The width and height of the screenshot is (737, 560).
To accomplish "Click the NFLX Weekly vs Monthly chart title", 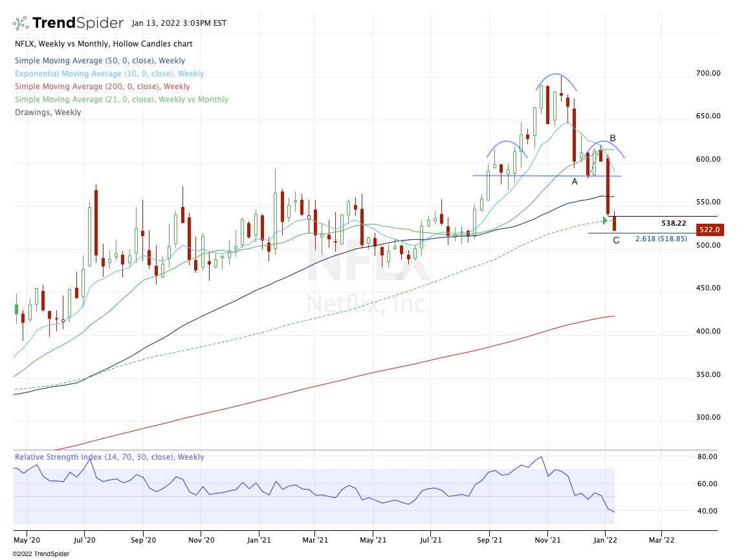I will coord(104,44).
